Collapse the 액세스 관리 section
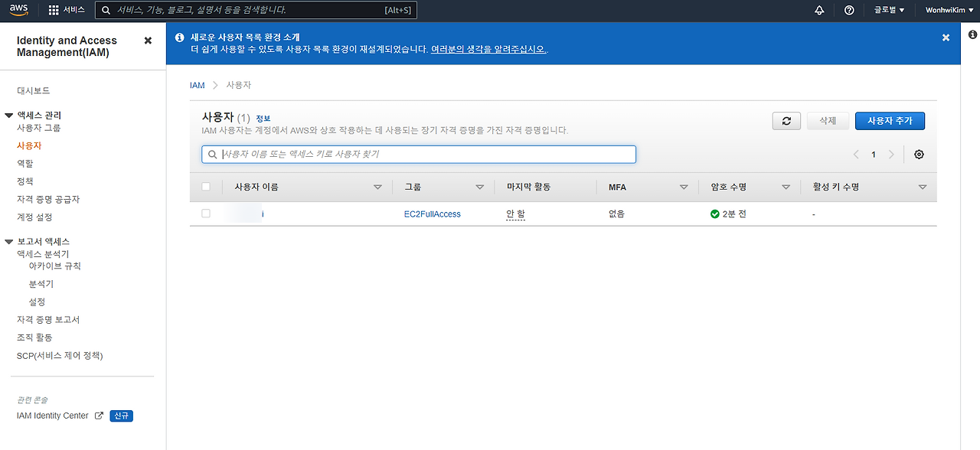Image resolution: width=980 pixels, height=450 pixels. [x=9, y=116]
